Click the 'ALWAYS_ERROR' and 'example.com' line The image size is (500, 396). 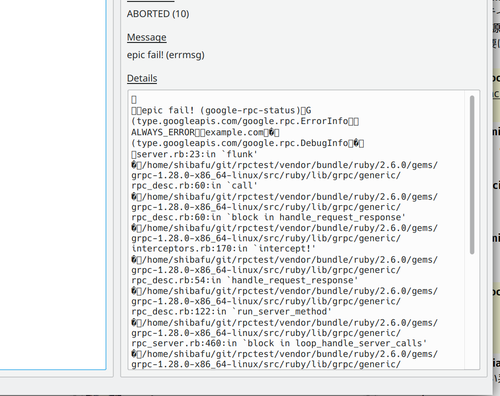205,132
